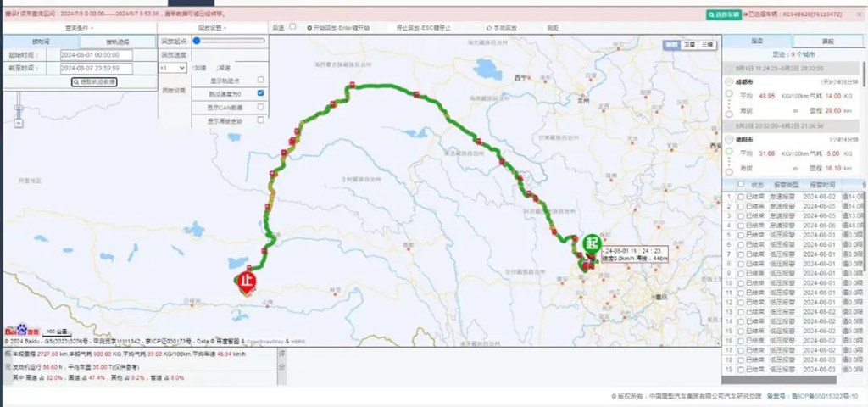Select the right-panel tab beside 足迹
Image resolution: width=868 pixels, height=407 pixels.
point(827,41)
